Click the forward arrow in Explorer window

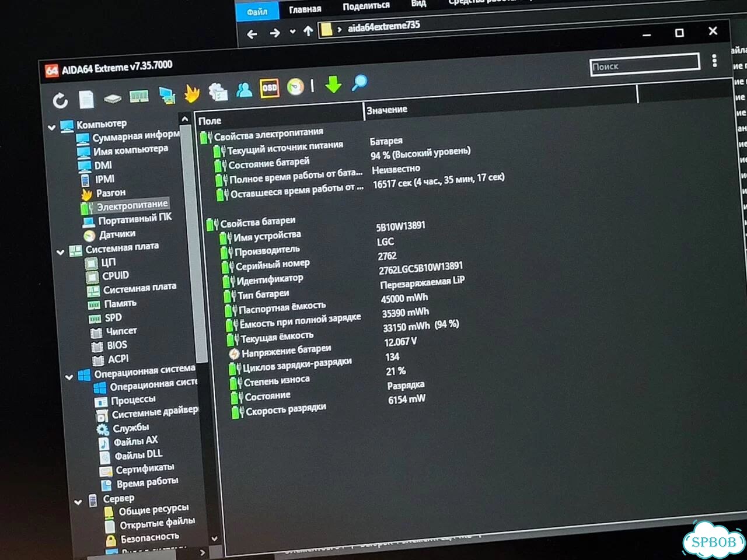pyautogui.click(x=274, y=33)
